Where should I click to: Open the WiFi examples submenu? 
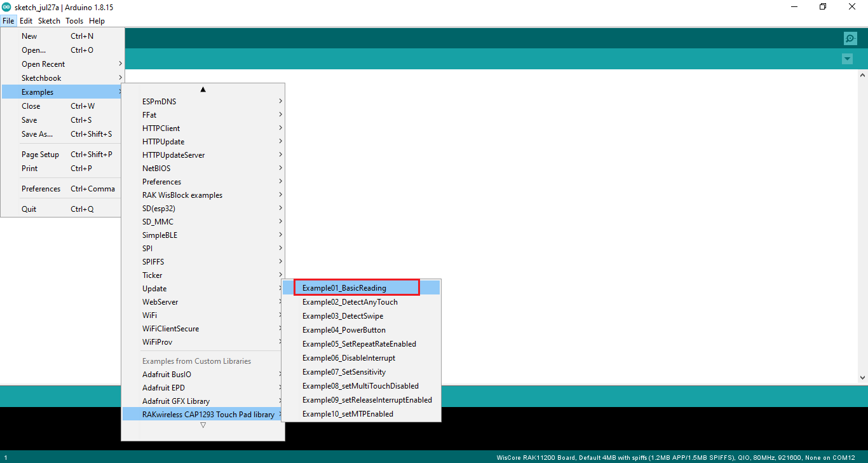pos(203,315)
